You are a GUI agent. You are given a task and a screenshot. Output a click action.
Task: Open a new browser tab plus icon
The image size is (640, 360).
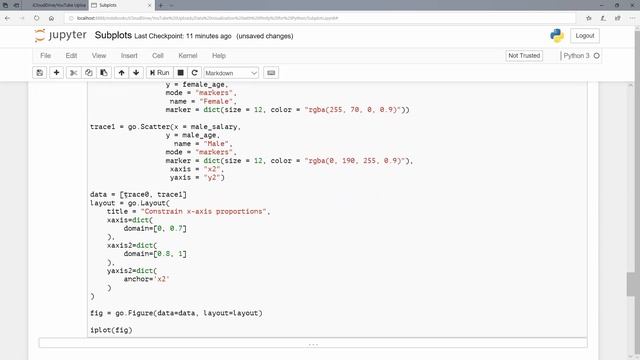click(161, 5)
